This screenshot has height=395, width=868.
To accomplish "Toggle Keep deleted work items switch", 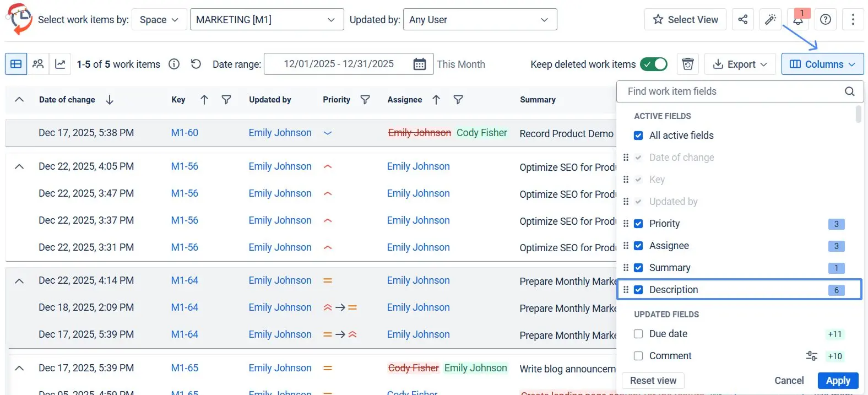I will tap(653, 64).
